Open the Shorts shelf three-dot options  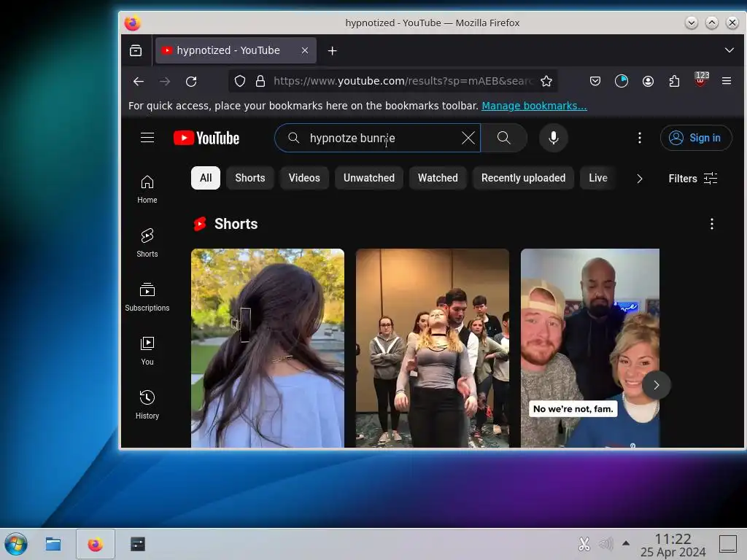[x=712, y=224]
